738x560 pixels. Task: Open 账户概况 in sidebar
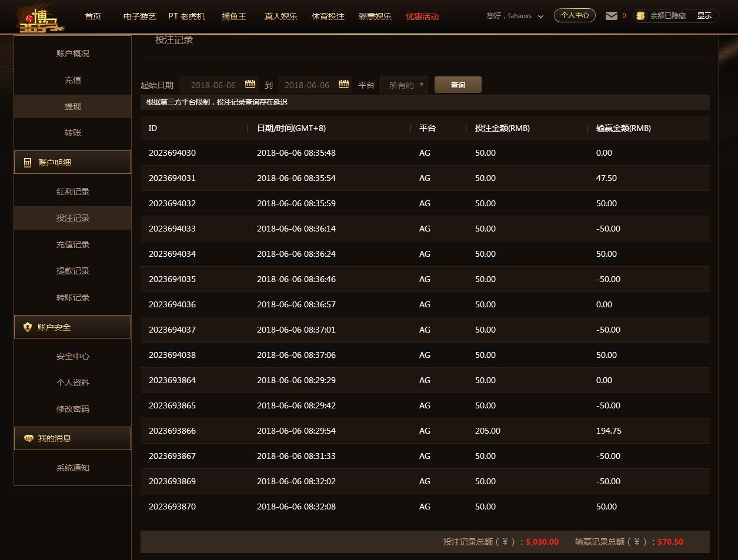coord(73,53)
